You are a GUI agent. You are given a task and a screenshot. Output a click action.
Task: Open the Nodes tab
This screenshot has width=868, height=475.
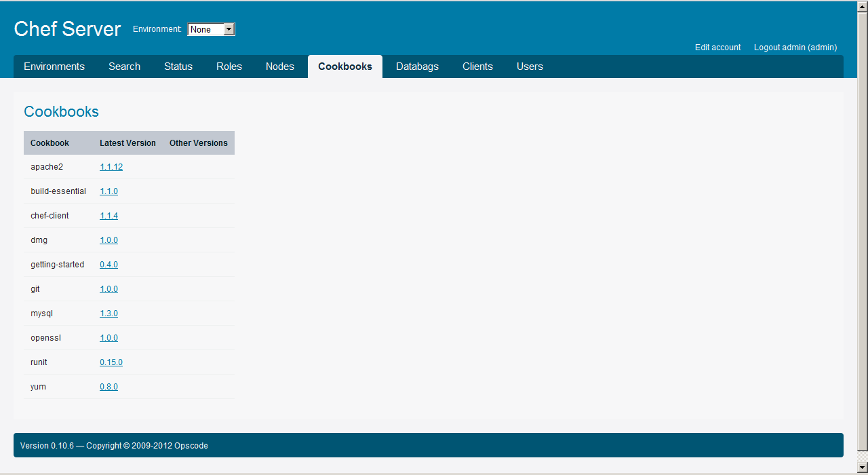click(280, 66)
